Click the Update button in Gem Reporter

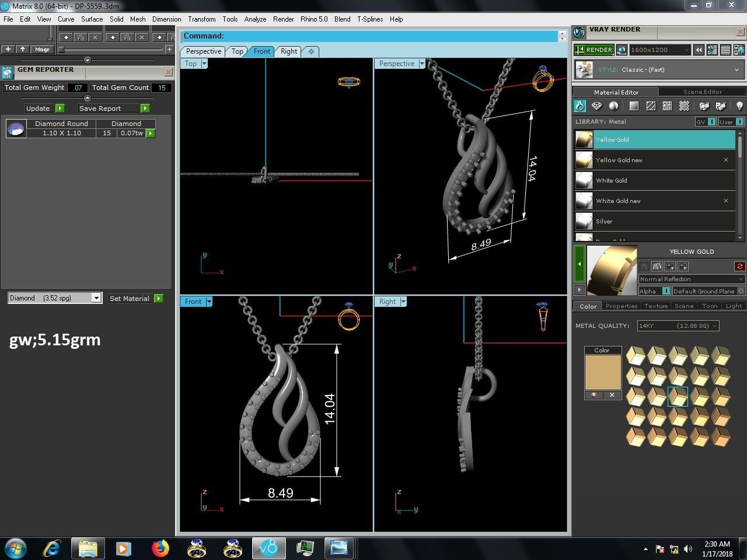[44, 108]
